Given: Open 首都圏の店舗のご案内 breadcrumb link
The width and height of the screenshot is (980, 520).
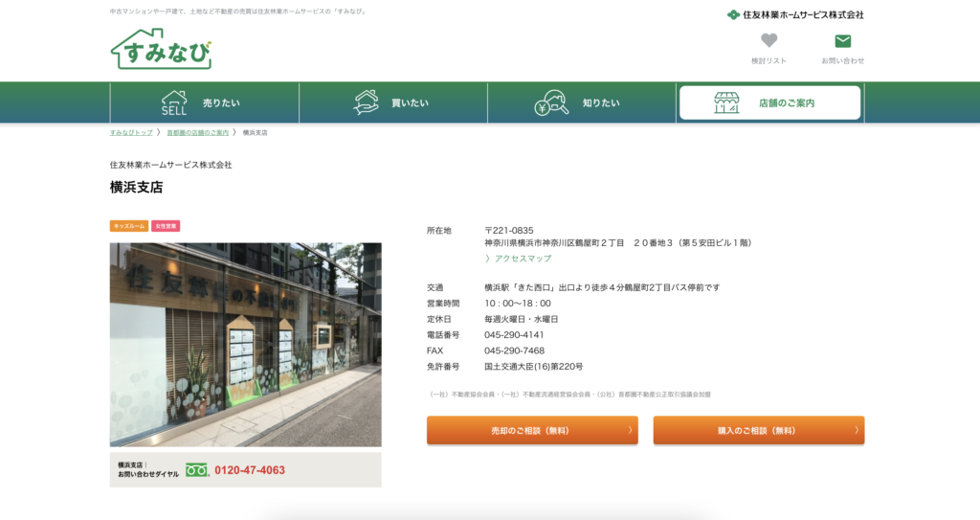Looking at the screenshot, I should point(197,132).
